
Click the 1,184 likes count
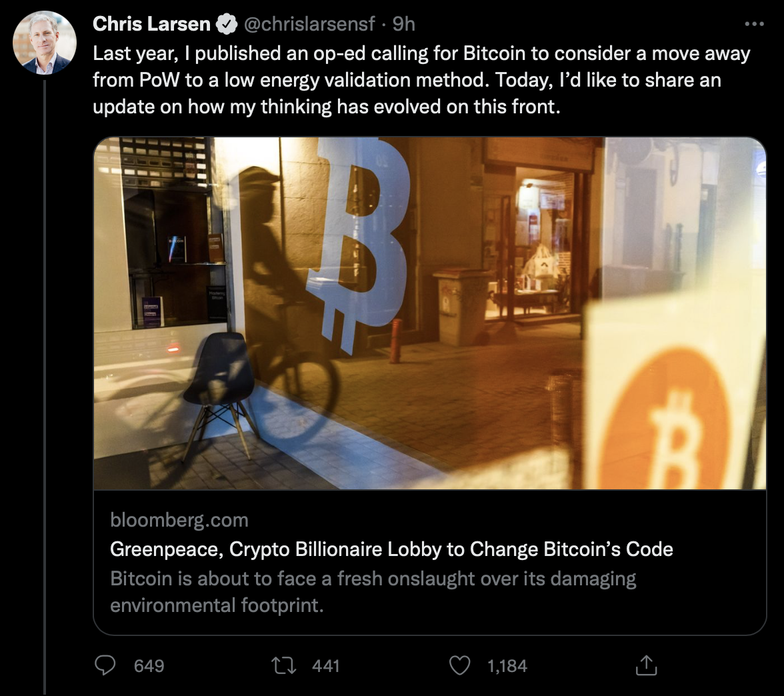pyautogui.click(x=507, y=666)
